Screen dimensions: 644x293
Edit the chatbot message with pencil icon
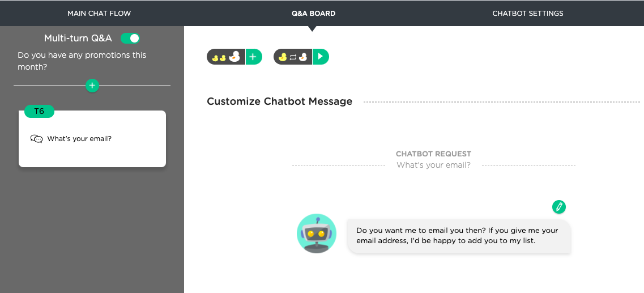pyautogui.click(x=558, y=207)
